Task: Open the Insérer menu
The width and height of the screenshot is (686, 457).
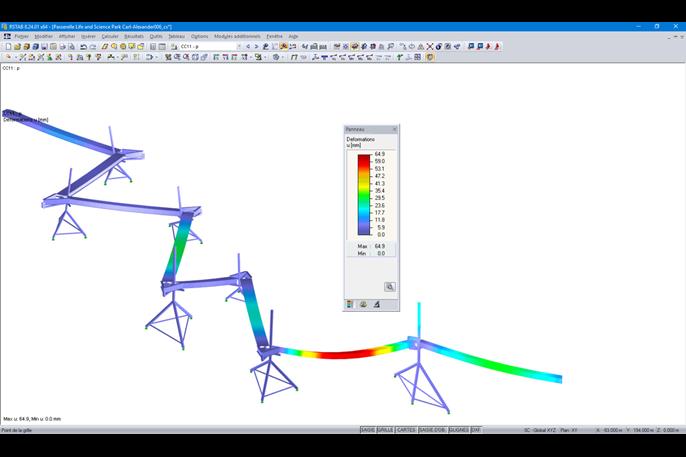Action: coord(88,36)
